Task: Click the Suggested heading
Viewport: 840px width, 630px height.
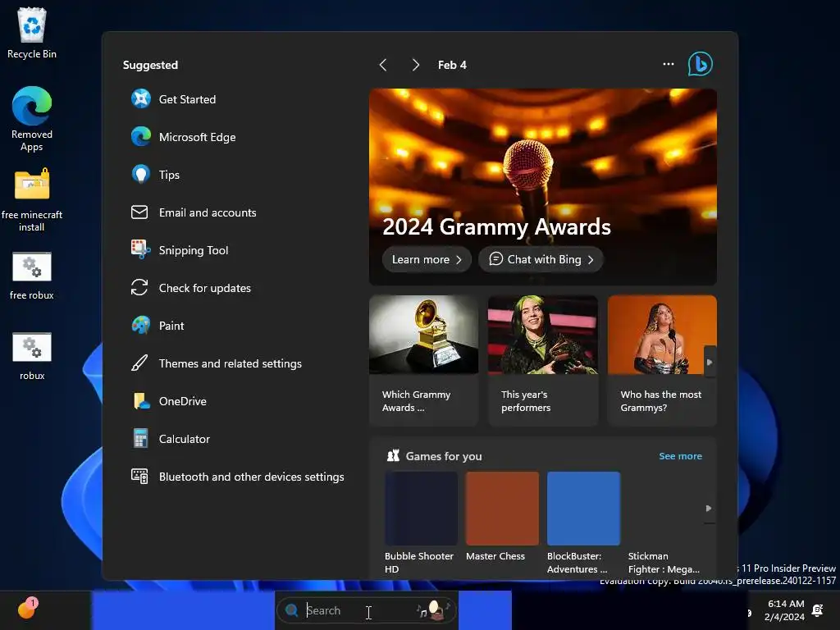Action: (x=150, y=65)
